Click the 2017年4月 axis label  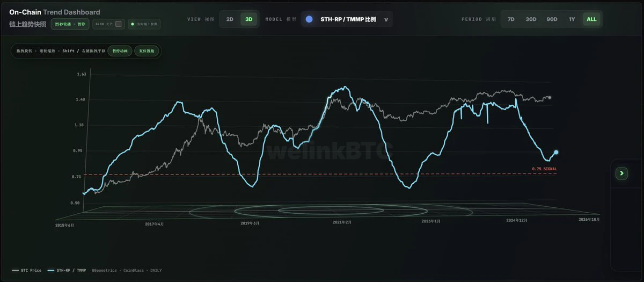[155, 223]
